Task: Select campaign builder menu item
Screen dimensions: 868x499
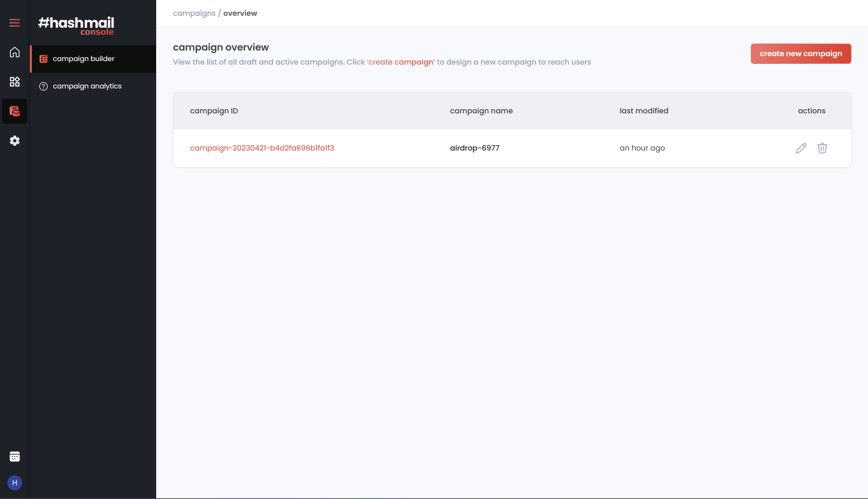Action: click(x=84, y=59)
